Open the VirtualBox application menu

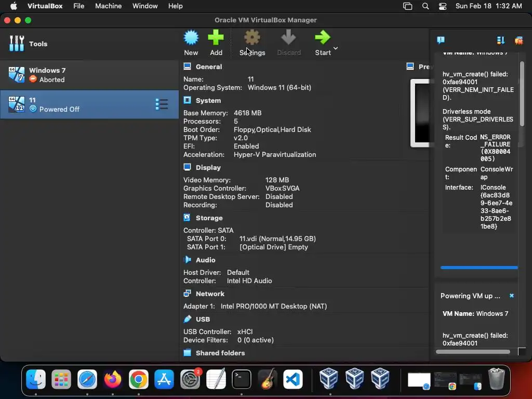(45, 6)
